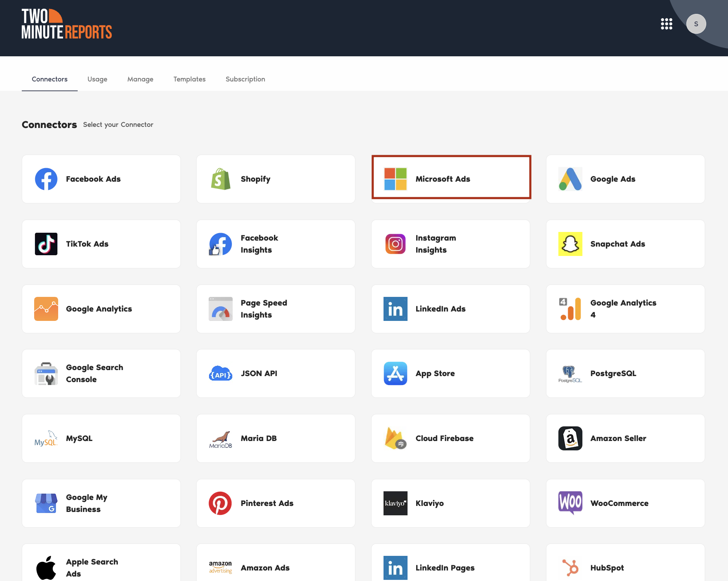Image resolution: width=728 pixels, height=581 pixels.
Task: Pick the App Store connector label
Action: point(435,373)
